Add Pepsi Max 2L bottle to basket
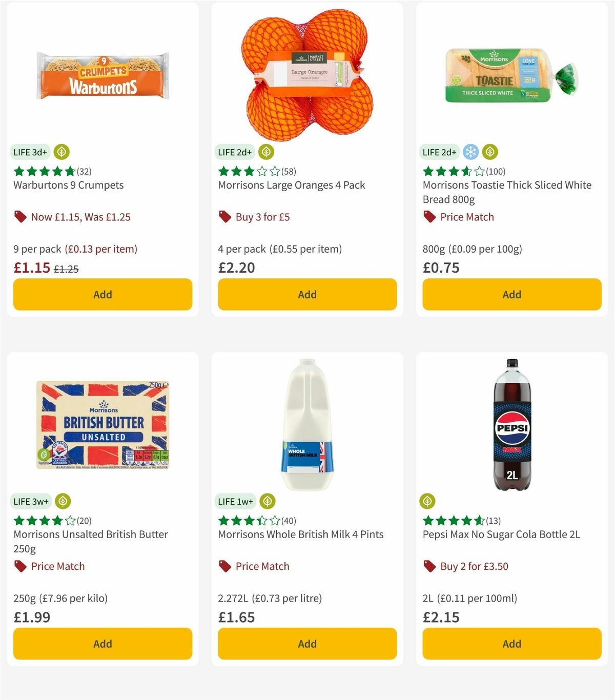 [x=511, y=644]
